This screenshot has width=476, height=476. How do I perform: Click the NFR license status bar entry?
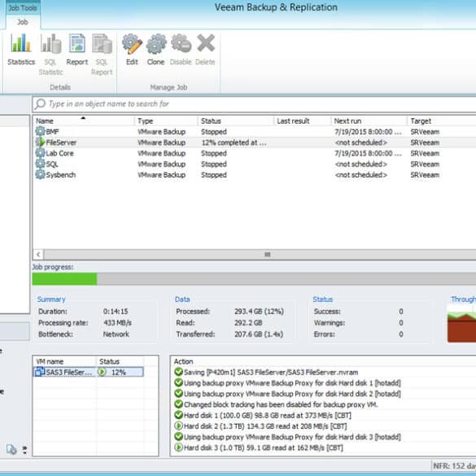coord(454,465)
